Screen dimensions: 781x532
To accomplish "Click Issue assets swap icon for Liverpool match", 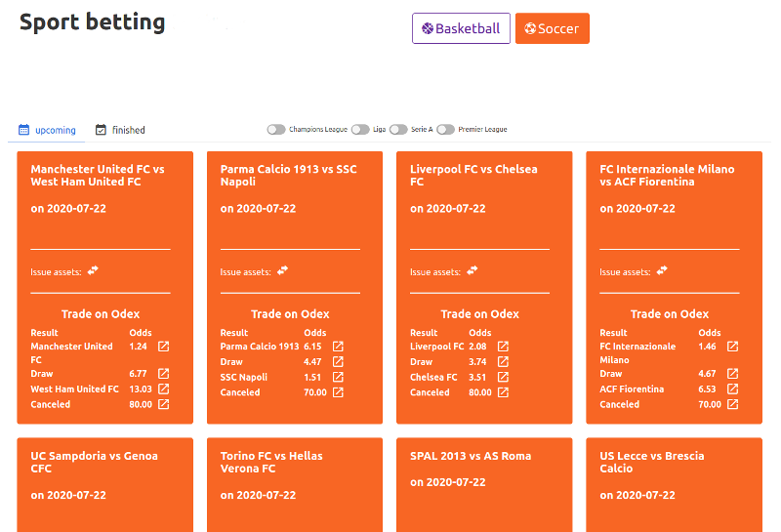I will [x=473, y=270].
